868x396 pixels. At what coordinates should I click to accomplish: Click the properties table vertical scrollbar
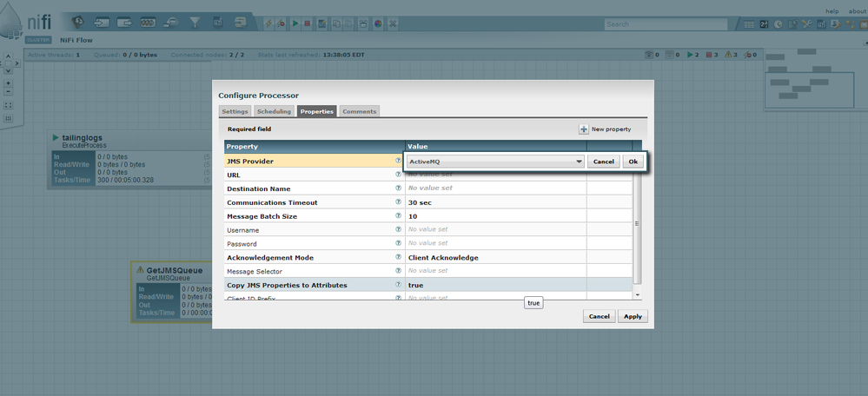click(637, 224)
